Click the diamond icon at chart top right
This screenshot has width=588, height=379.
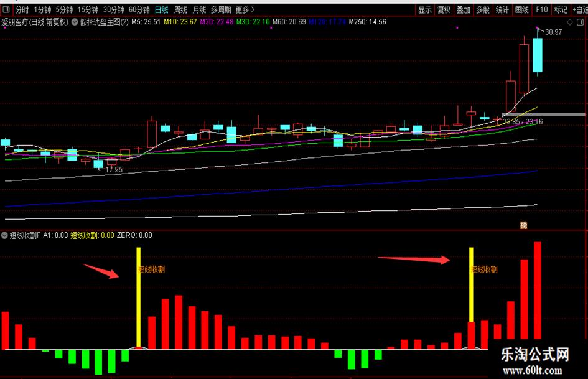tap(570, 22)
